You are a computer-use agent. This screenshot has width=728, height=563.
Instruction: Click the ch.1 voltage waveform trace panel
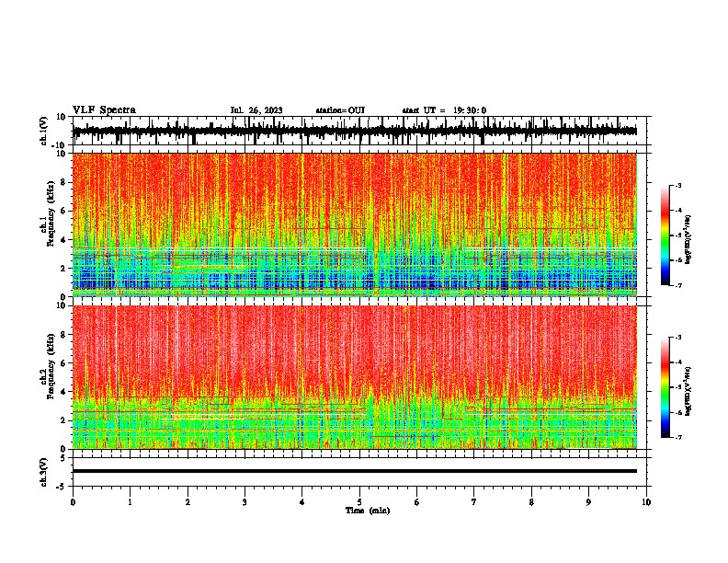coord(358,131)
